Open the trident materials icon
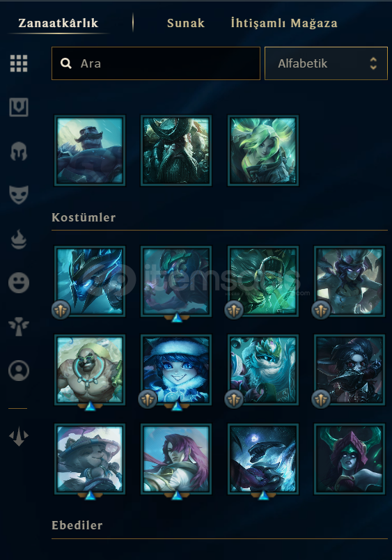Screen dimensions: 392x560 point(19,437)
